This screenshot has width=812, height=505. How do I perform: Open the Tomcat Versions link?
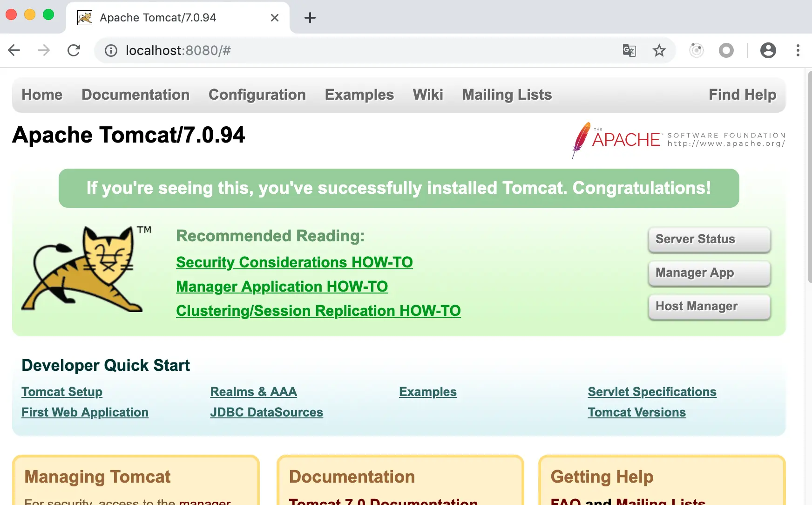click(637, 412)
